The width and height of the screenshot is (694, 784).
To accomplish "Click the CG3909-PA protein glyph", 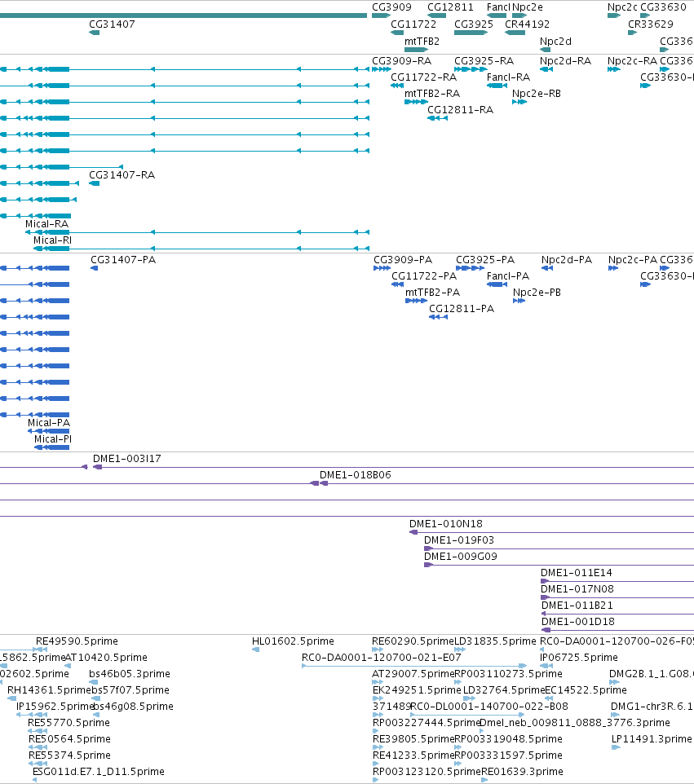I will tap(382, 268).
